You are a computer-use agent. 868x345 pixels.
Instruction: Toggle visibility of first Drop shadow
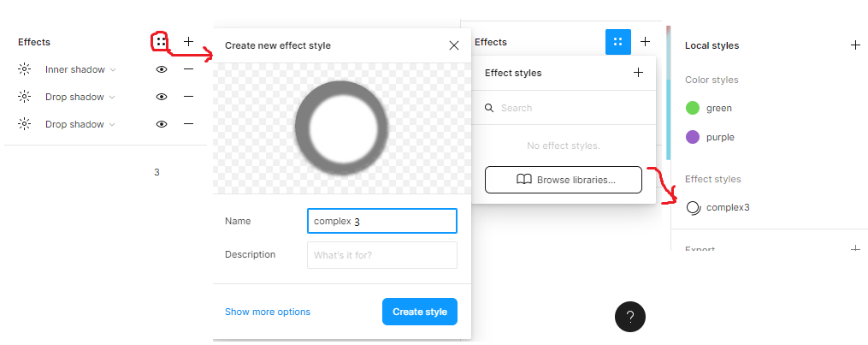click(x=162, y=97)
